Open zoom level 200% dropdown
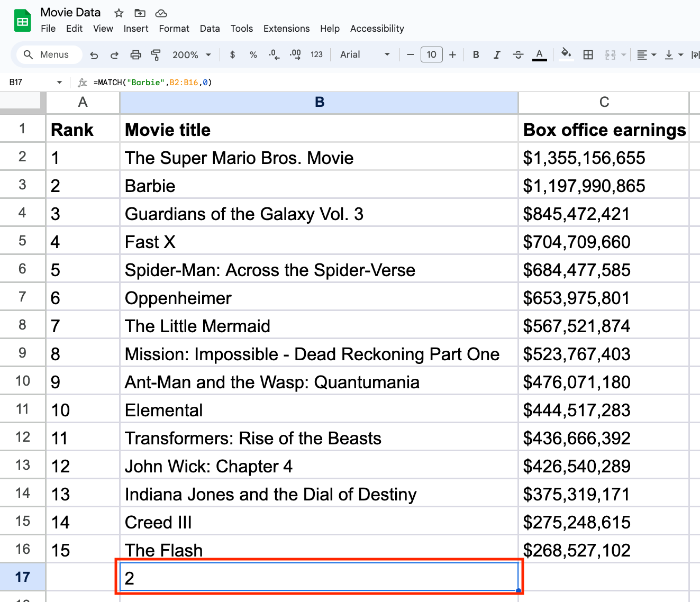This screenshot has height=602, width=700. tap(192, 54)
